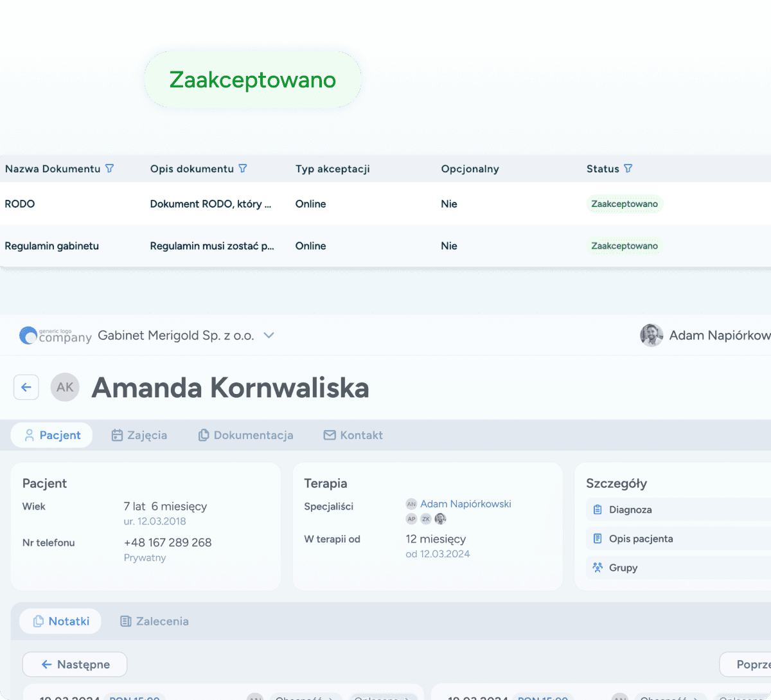Open Adam Napiórkowski's specialist profile link

pyautogui.click(x=465, y=503)
